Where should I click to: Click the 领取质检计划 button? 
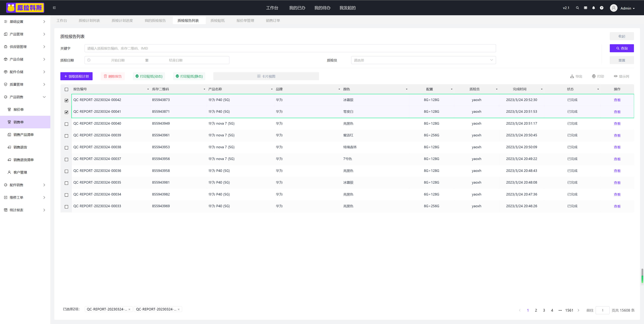(x=76, y=76)
